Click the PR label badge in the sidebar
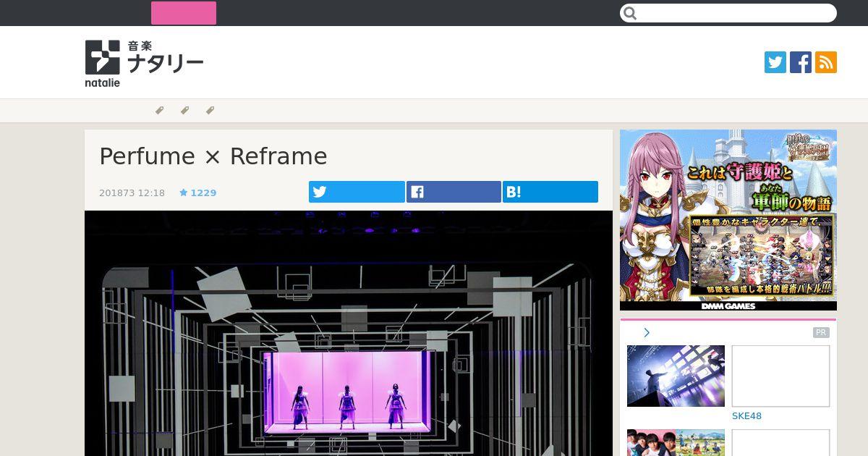The image size is (868, 456). (x=821, y=333)
